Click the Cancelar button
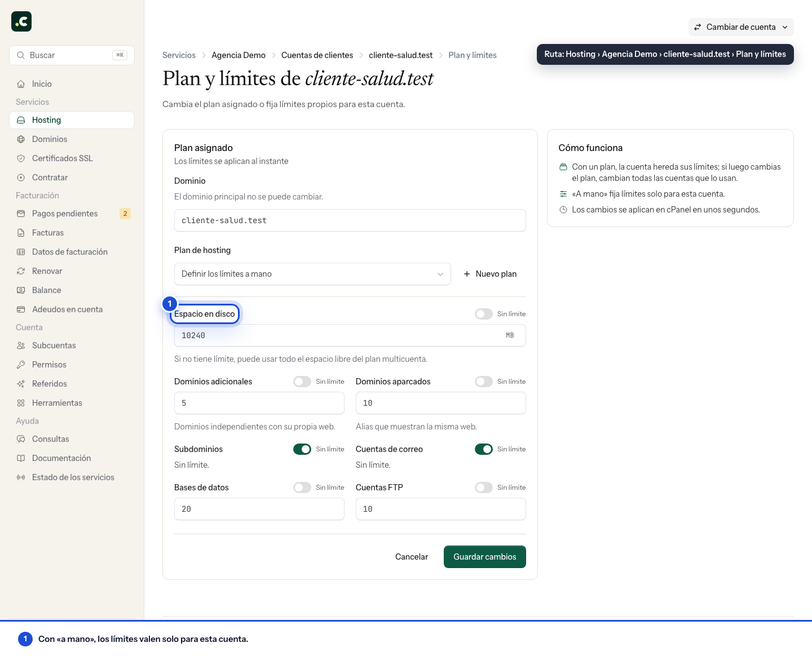 412,557
